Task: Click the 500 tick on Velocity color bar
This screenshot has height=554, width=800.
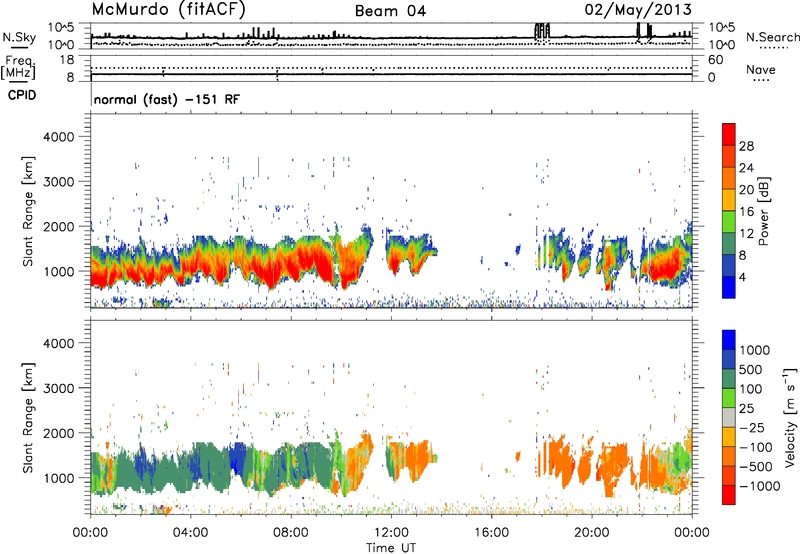Action: (751, 369)
